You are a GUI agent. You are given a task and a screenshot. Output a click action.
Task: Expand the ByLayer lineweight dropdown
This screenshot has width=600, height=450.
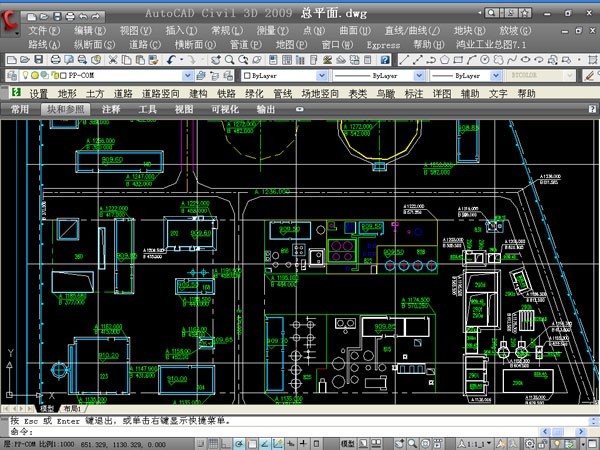[x=496, y=75]
